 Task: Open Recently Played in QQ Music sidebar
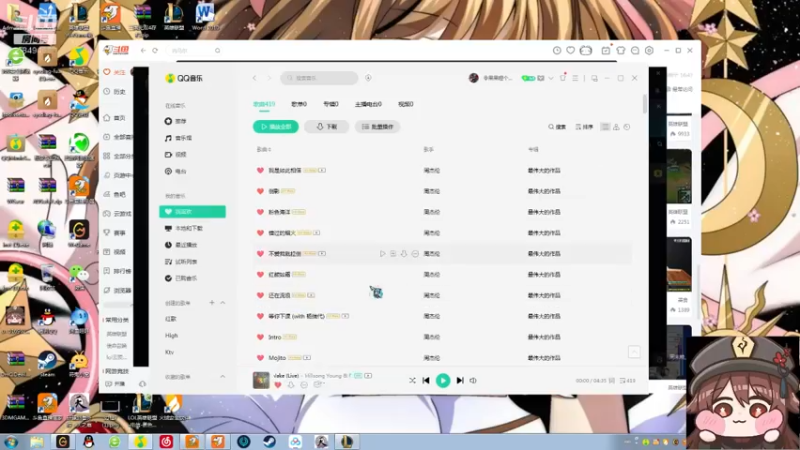tap(181, 245)
